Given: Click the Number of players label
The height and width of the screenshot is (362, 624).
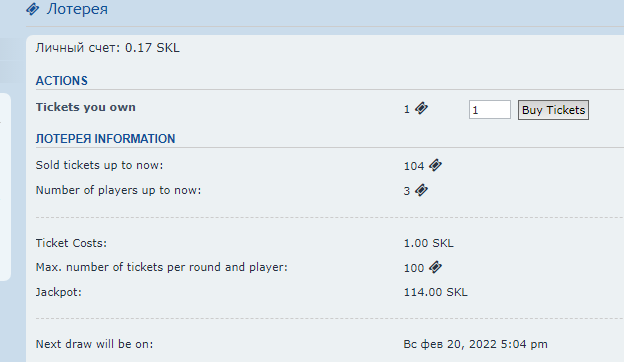Looking at the screenshot, I should click(x=119, y=190).
